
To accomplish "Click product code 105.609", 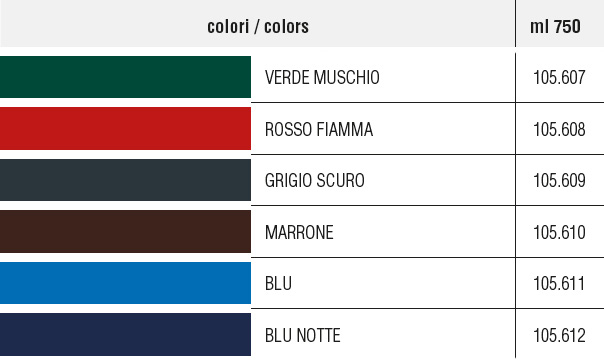I will coord(559,180).
